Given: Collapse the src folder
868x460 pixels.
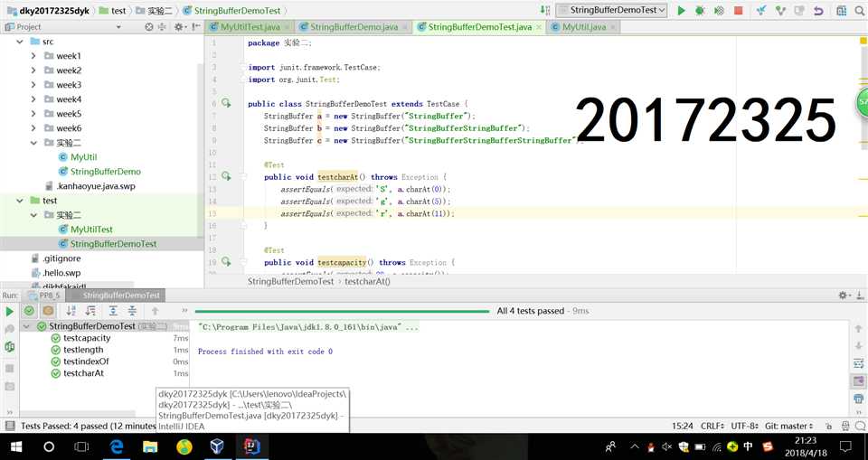Looking at the screenshot, I should [20, 42].
